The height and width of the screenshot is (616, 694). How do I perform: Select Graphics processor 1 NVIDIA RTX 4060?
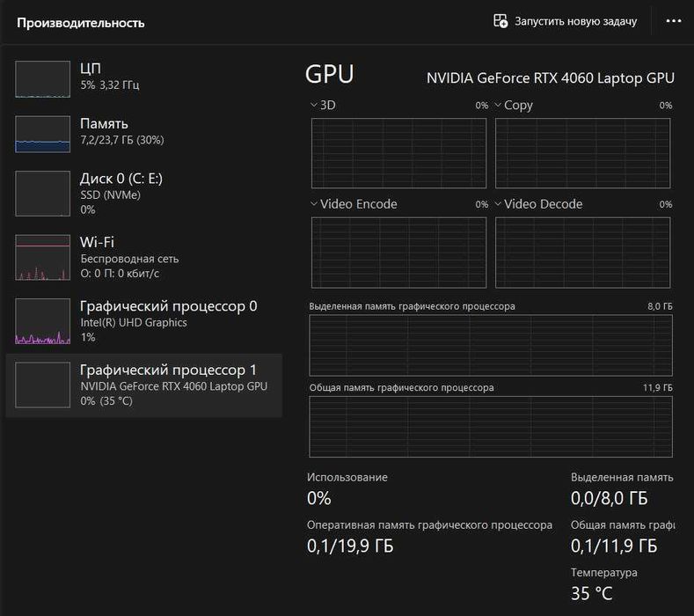tap(168, 370)
